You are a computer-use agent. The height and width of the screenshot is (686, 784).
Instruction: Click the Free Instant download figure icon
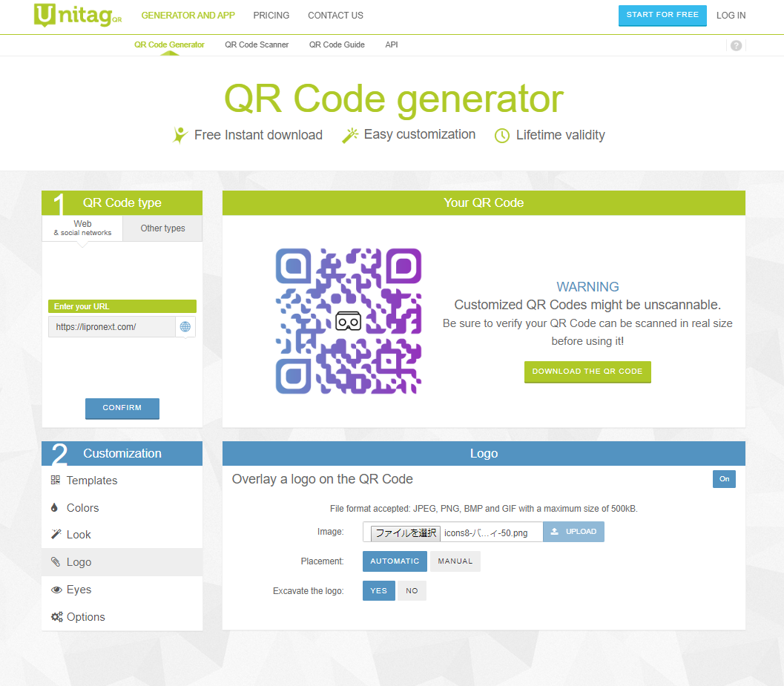(x=180, y=135)
